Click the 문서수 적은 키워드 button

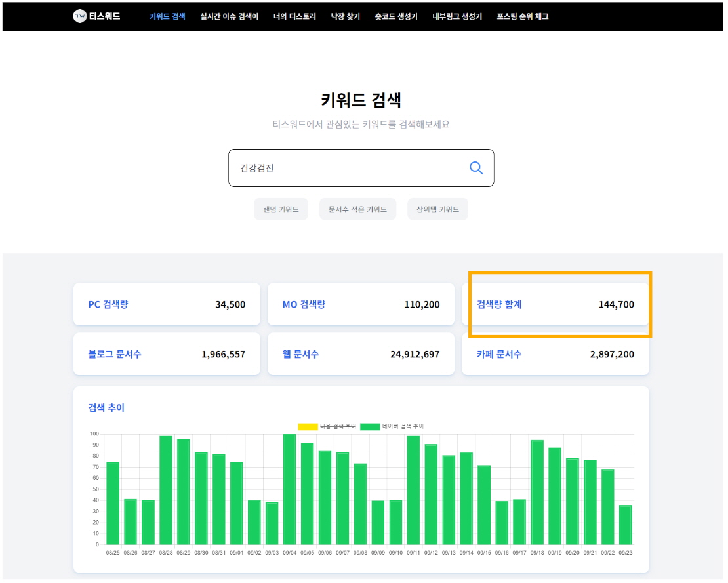(357, 209)
